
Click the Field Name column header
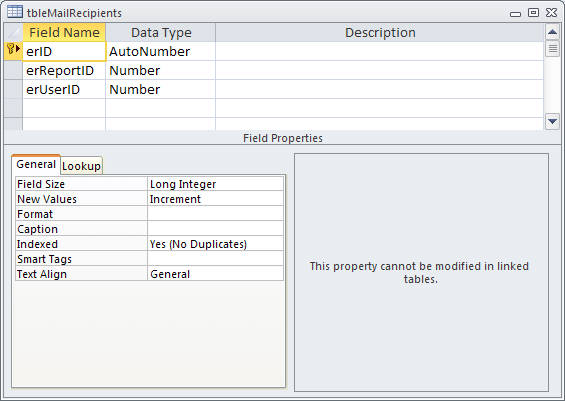pyautogui.click(x=64, y=32)
